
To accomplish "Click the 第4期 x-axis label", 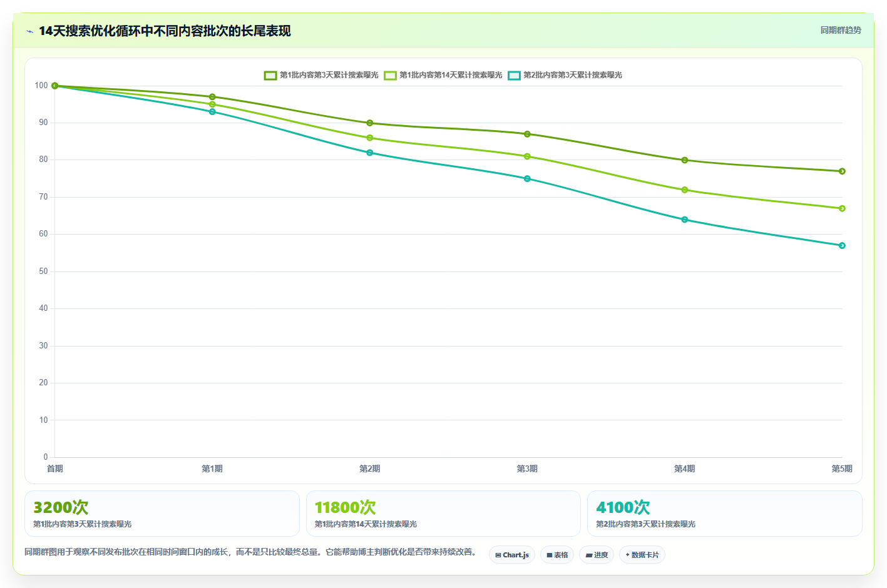I will pyautogui.click(x=685, y=469).
